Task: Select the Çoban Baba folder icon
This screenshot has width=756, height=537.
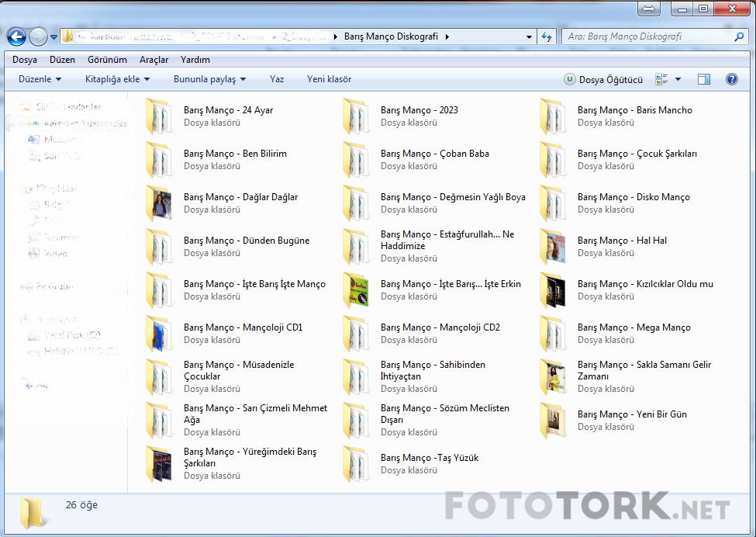Action: coord(356,159)
